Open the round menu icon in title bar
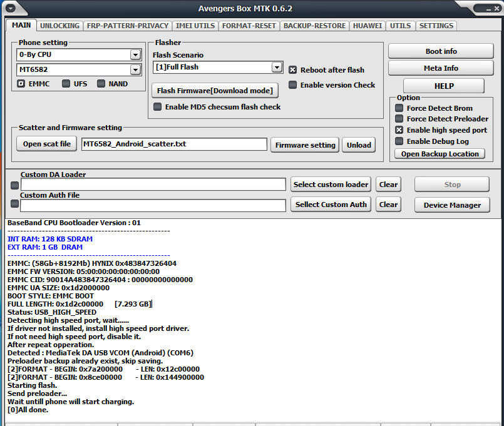504x426 pixels. pyautogui.click(x=10, y=8)
